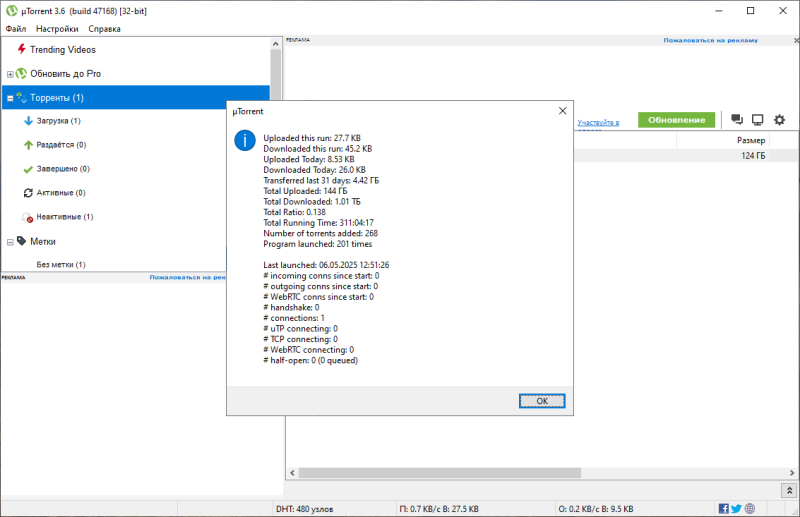Image resolution: width=800 pixels, height=517 pixels.
Task: Follow the Участвуйте в link
Action: point(598,122)
